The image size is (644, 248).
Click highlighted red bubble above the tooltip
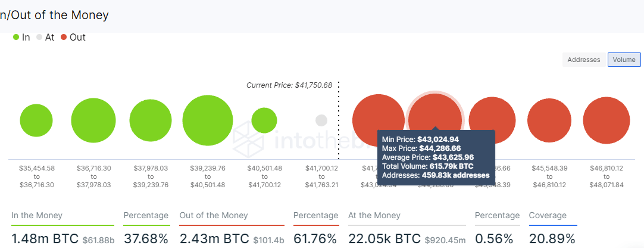(435, 115)
